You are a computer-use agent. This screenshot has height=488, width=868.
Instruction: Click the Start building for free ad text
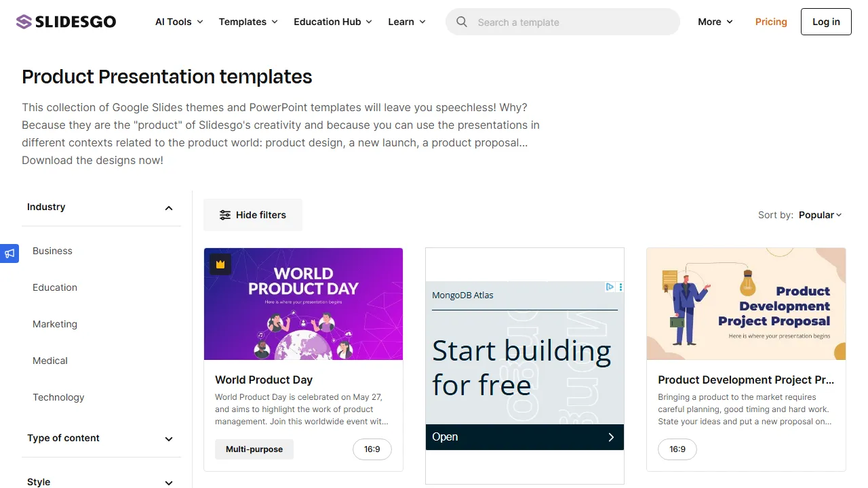(x=522, y=368)
